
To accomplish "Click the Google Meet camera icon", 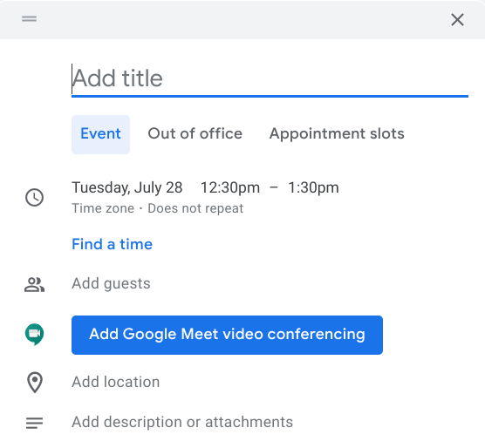I will coord(34,335).
